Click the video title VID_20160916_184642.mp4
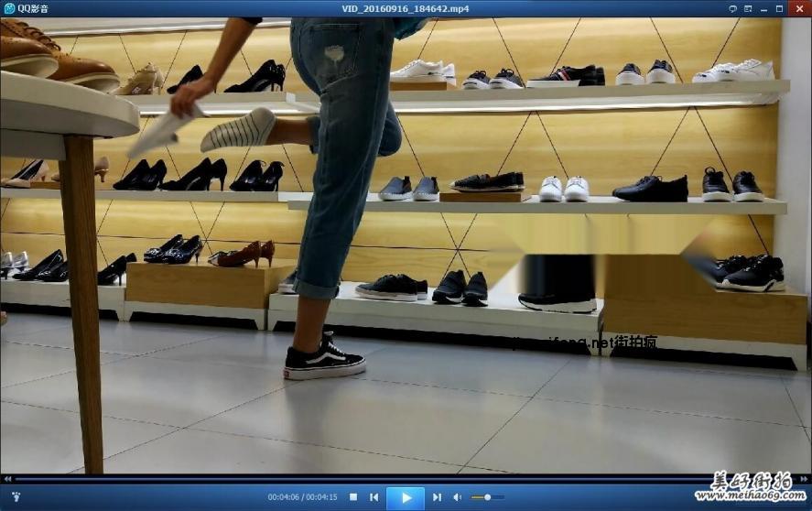The image size is (812, 511). tap(406, 8)
